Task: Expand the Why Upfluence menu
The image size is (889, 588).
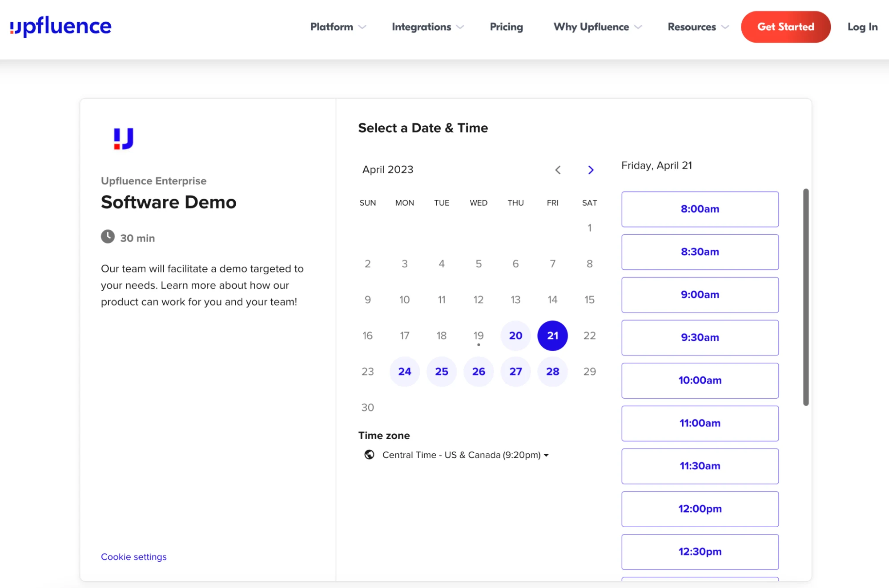Action: coord(597,27)
